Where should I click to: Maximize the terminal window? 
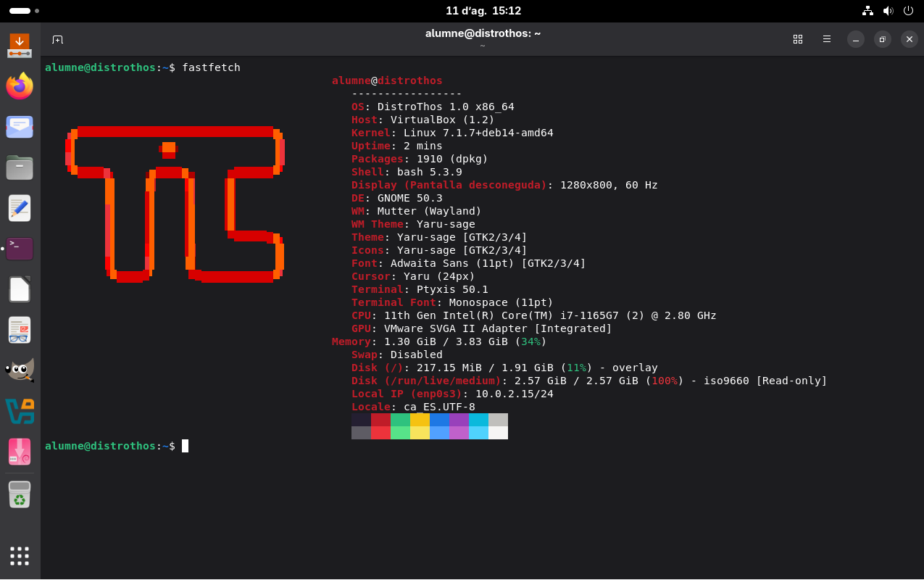coord(883,39)
